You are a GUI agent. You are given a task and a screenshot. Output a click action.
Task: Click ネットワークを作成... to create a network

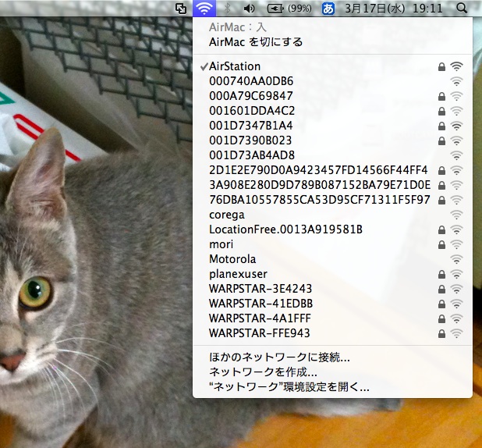[x=263, y=372]
